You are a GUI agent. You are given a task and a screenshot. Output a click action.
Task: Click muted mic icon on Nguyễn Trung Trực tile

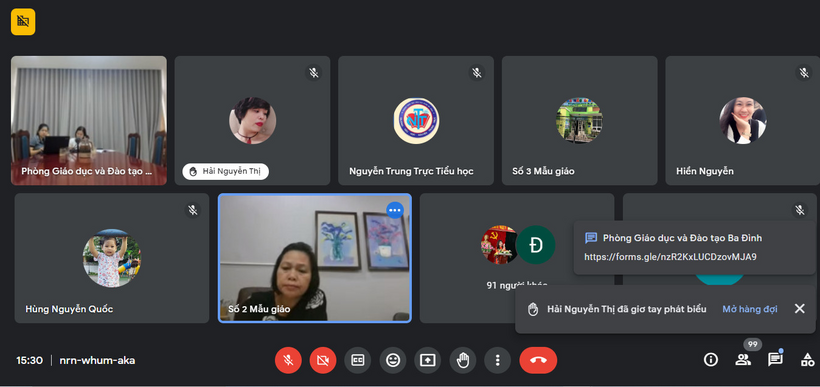click(477, 72)
